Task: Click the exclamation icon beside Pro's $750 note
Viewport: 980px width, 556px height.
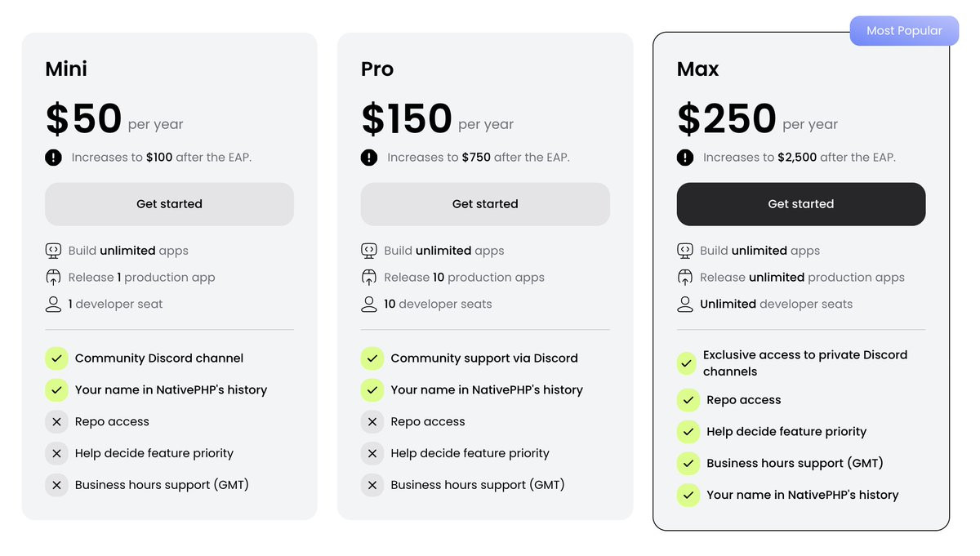Action: [x=369, y=158]
